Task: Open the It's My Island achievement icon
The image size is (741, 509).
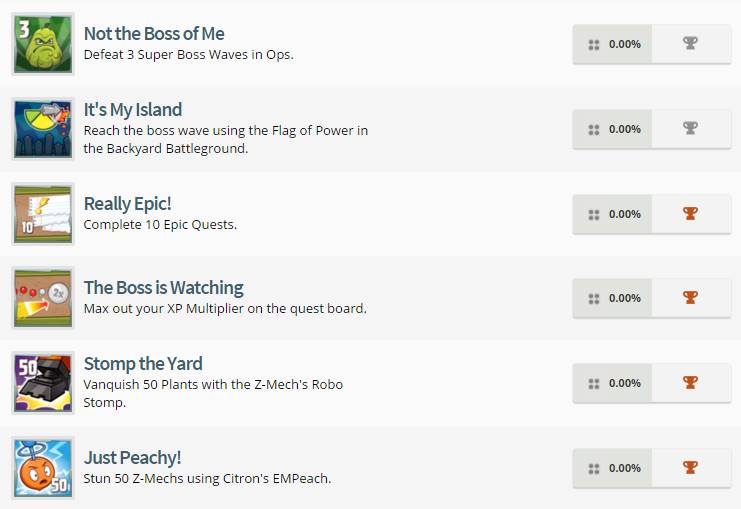Action: 43,129
